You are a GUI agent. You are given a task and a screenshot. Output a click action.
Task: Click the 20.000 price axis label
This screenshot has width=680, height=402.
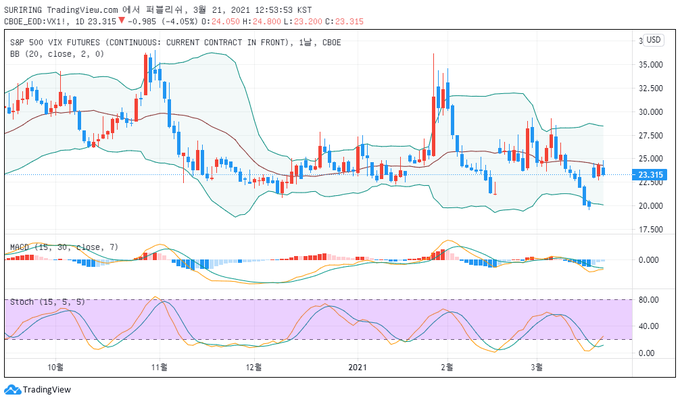(651, 206)
